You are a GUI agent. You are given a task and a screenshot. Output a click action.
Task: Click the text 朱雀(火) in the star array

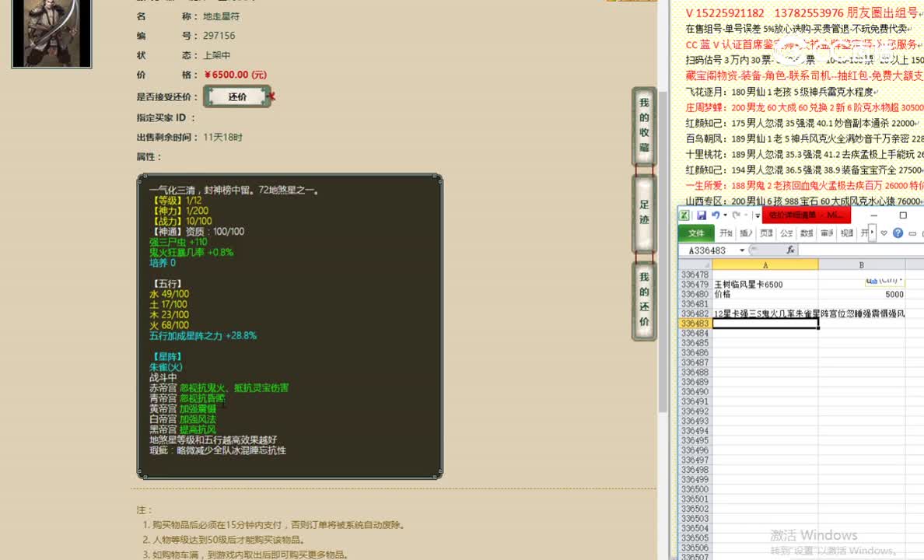[166, 366]
